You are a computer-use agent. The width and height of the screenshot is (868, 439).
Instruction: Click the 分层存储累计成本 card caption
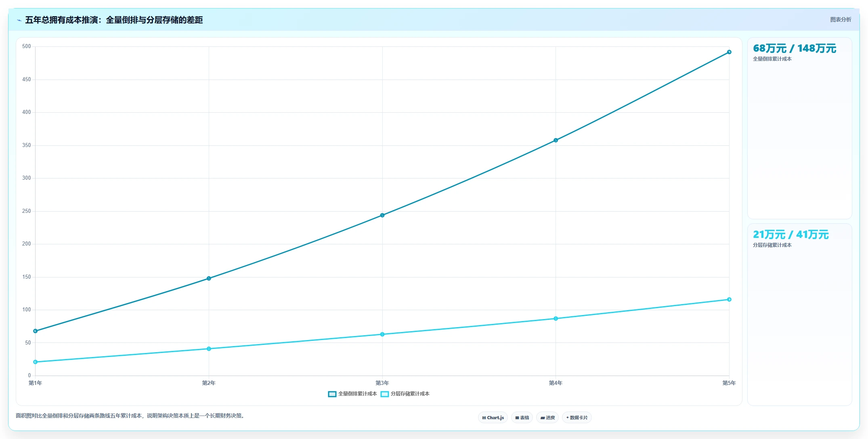[x=772, y=245]
